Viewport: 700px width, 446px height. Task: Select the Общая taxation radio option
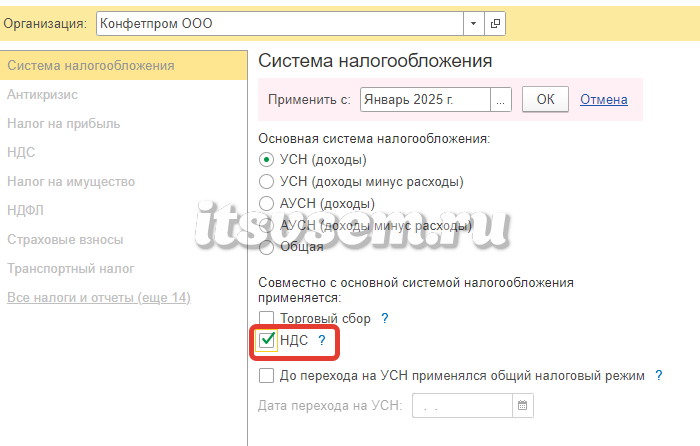[x=267, y=247]
